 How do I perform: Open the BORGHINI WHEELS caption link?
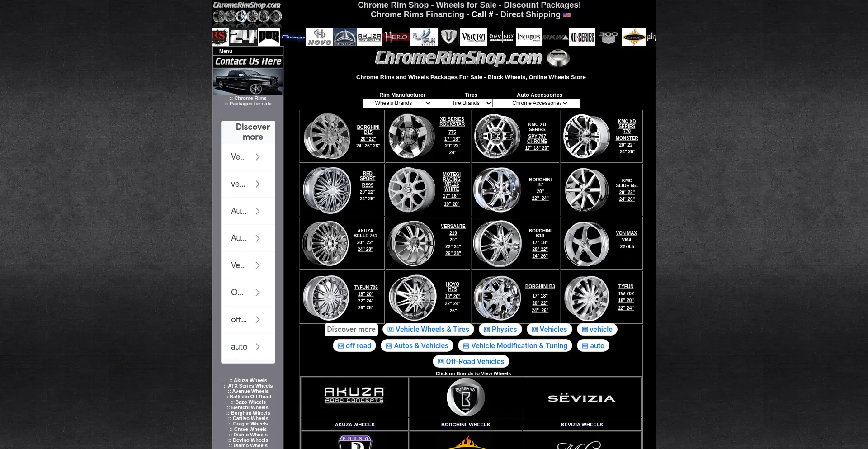click(466, 425)
